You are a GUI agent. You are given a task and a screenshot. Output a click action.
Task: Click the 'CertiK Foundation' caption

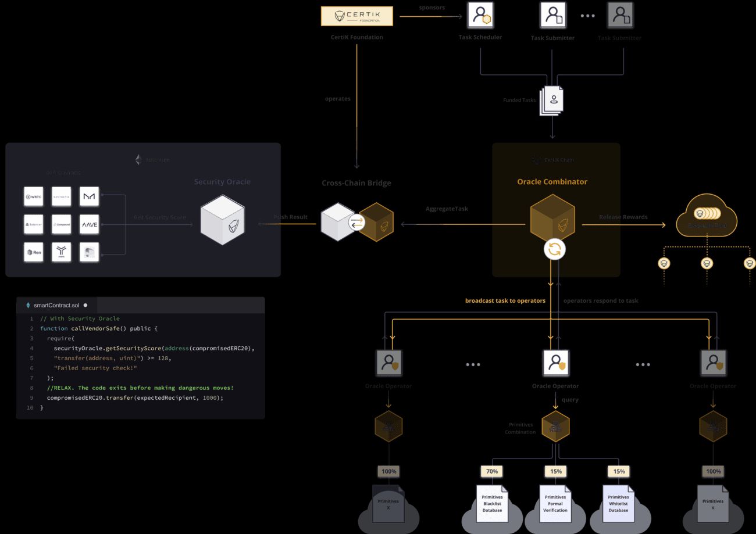357,37
